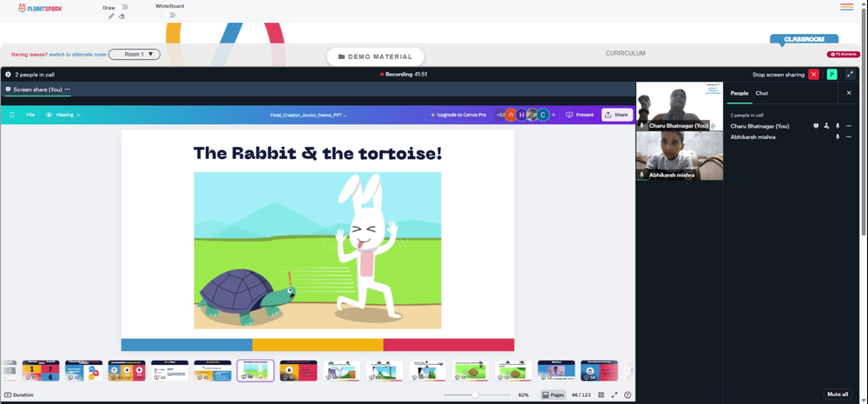
Task: Click Upgrade to Canva Pro
Action: (x=458, y=115)
